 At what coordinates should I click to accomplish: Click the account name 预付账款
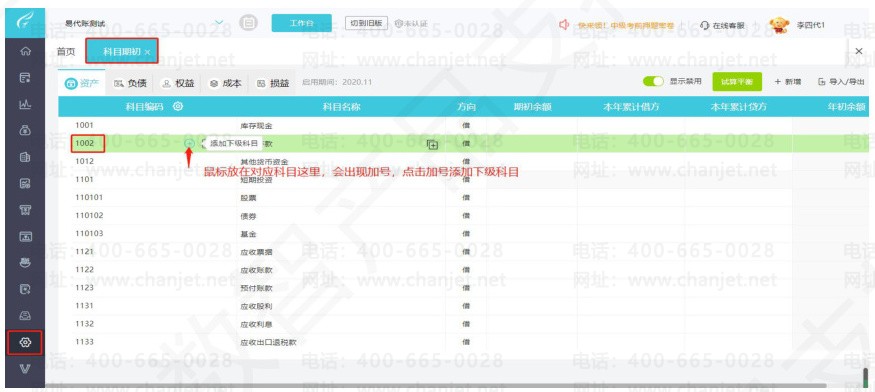(x=256, y=289)
